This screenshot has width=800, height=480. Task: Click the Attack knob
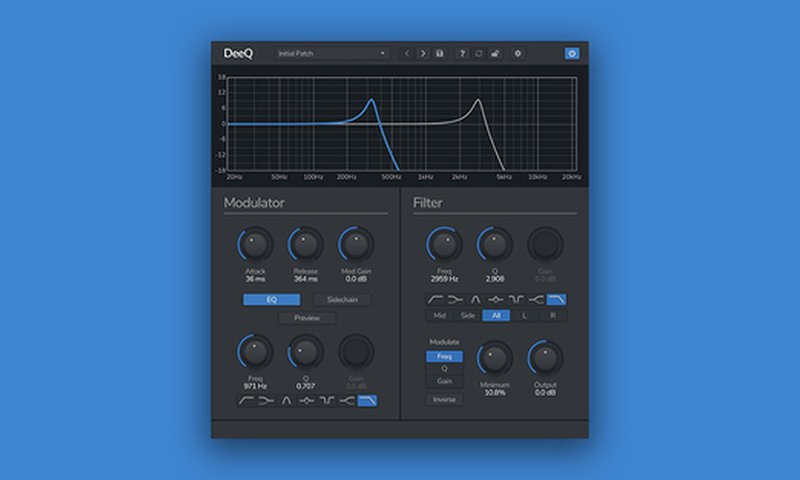tap(255, 244)
